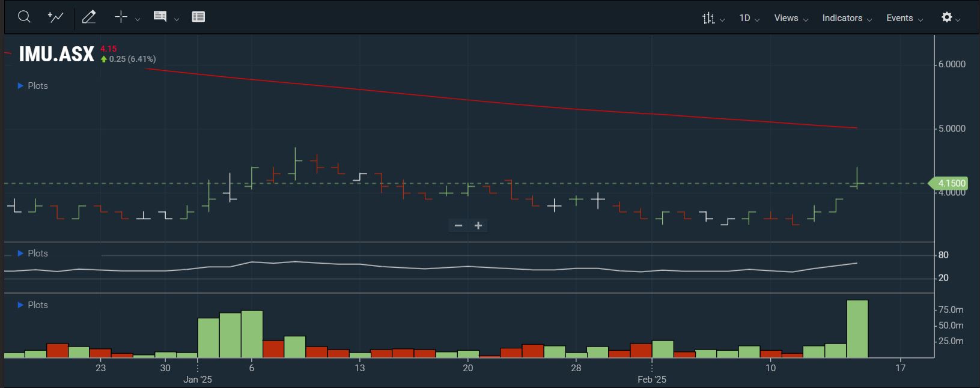Expand annotation options dropdown arrow
980x388 pixels.
pyautogui.click(x=177, y=19)
